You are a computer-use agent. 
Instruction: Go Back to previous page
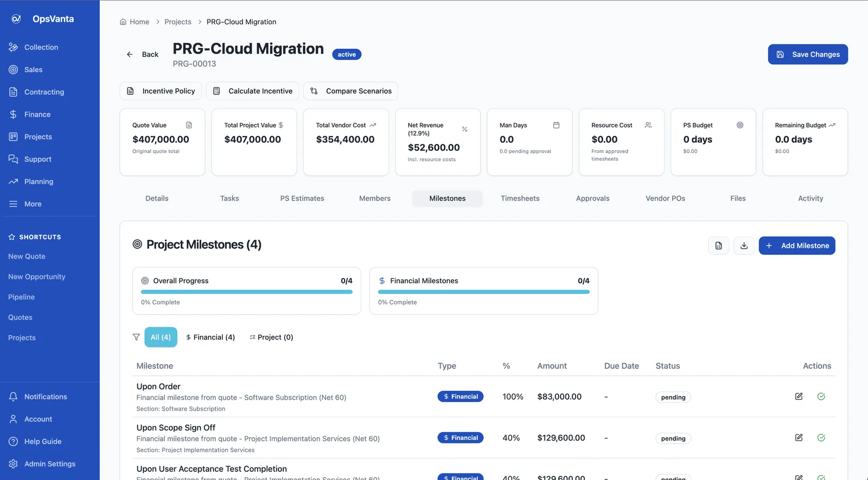coord(142,54)
